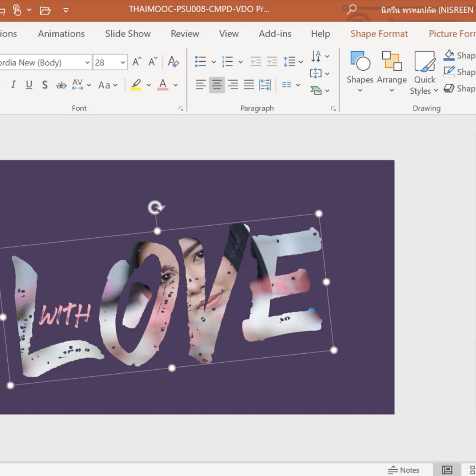Apply the pink font color
Viewport: 476px width, 476px height.
coord(163,85)
